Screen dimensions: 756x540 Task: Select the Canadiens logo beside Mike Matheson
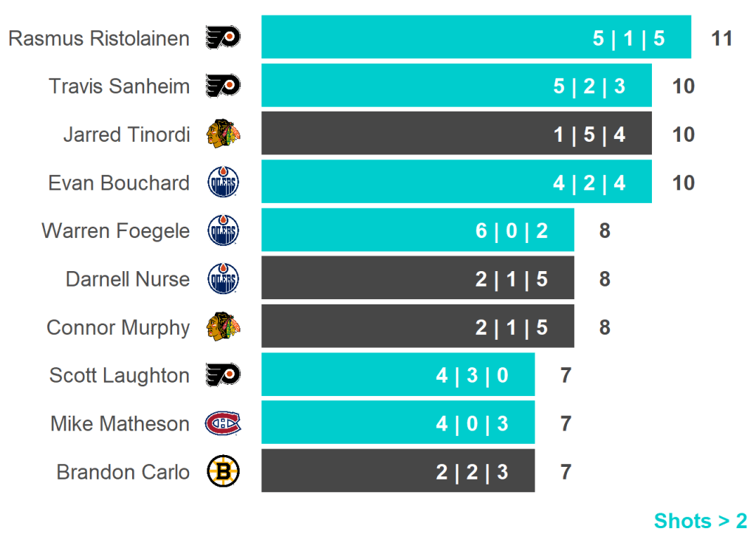coord(223,424)
